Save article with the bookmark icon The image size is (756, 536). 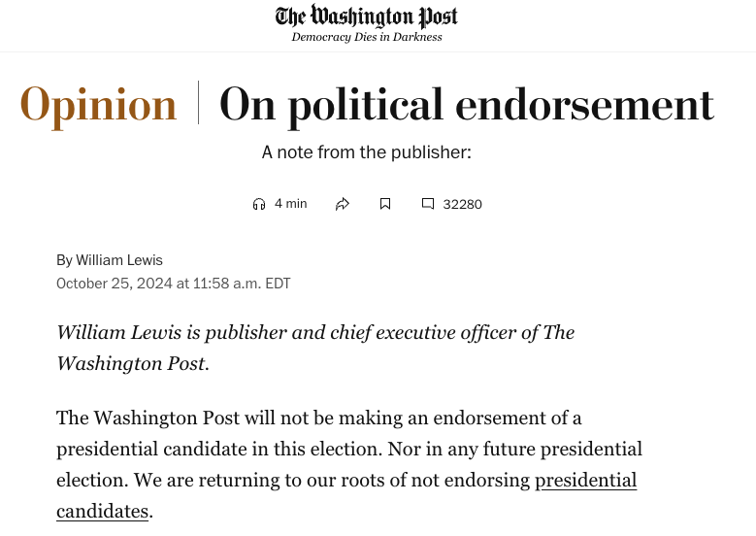coord(384,204)
